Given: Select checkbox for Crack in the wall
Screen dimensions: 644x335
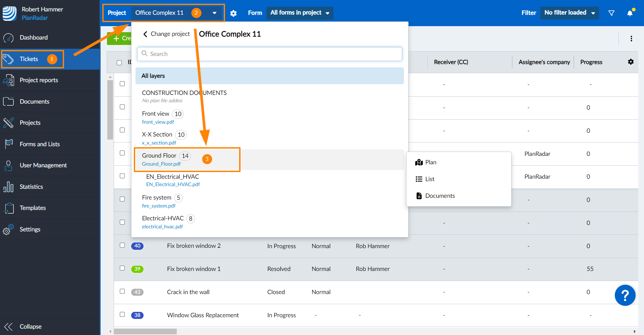Looking at the screenshot, I should coord(122,291).
